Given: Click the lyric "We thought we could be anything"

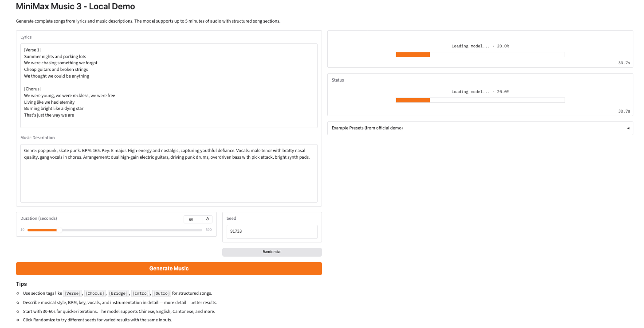Looking at the screenshot, I should 57,76.
